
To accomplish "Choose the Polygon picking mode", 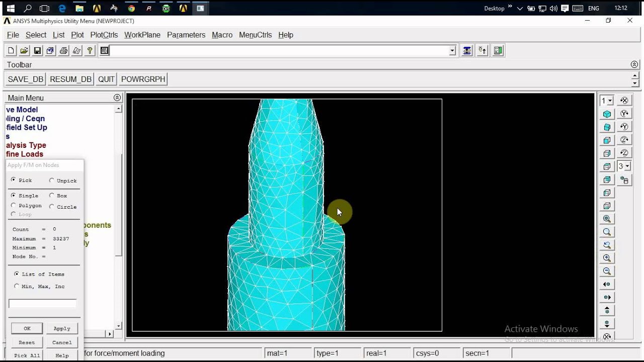I will click(13, 206).
